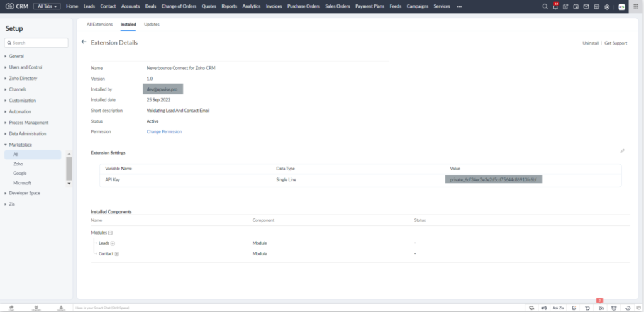Expand the Leads module node
This screenshot has height=312, width=644.
(x=113, y=243)
